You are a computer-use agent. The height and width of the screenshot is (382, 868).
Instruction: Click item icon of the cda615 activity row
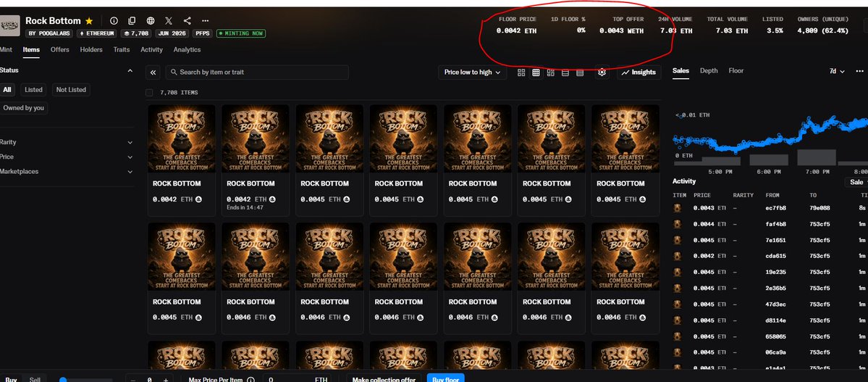coord(677,256)
